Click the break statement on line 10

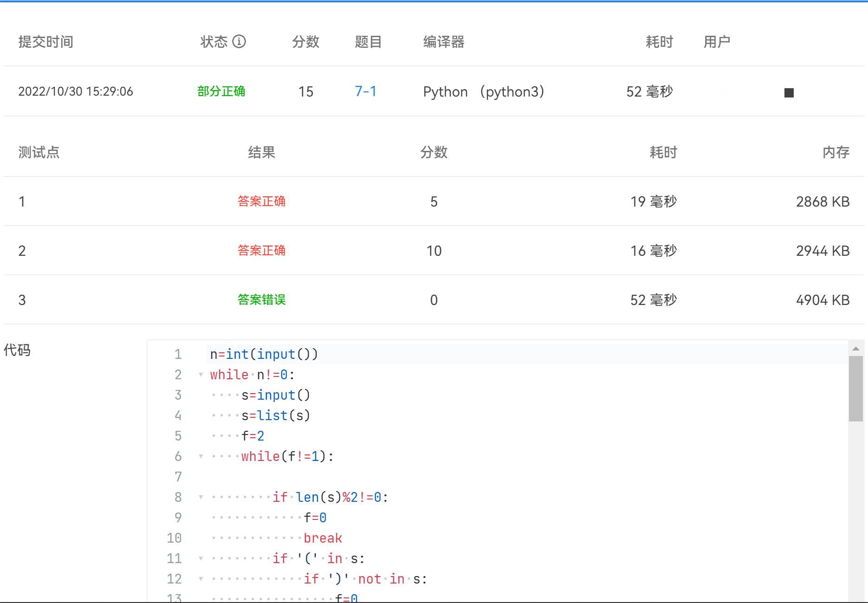pos(323,538)
